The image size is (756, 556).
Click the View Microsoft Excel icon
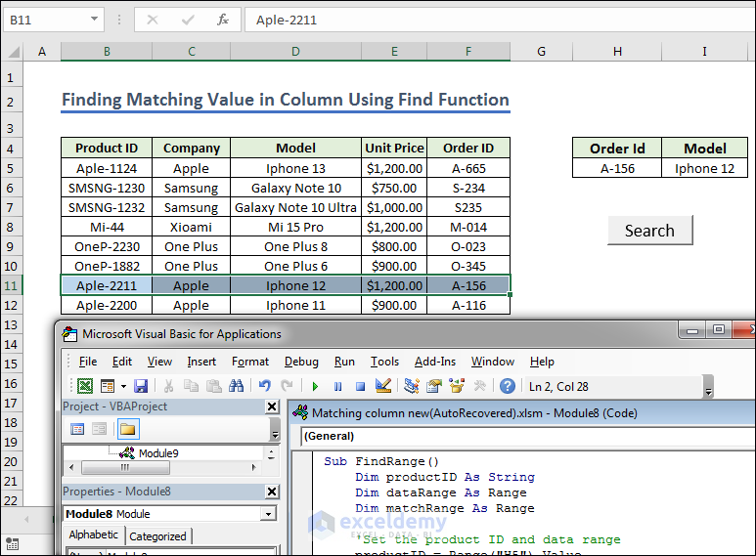click(x=85, y=386)
